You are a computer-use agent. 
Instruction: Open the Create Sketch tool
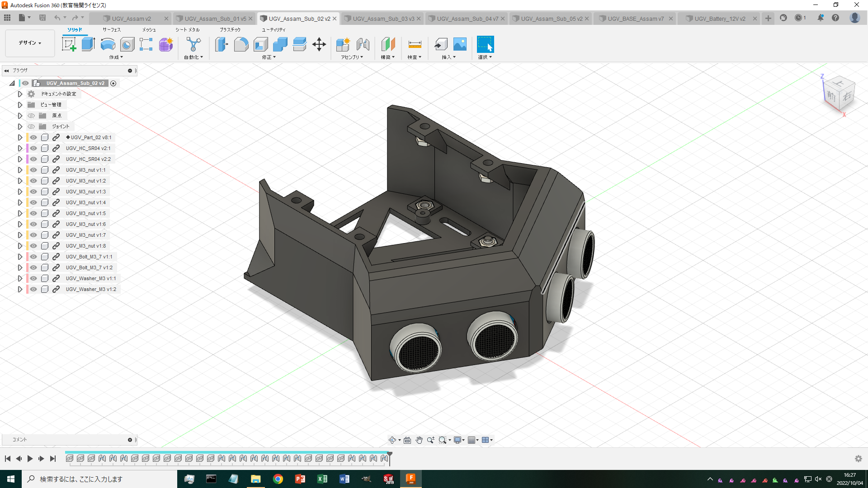point(69,45)
